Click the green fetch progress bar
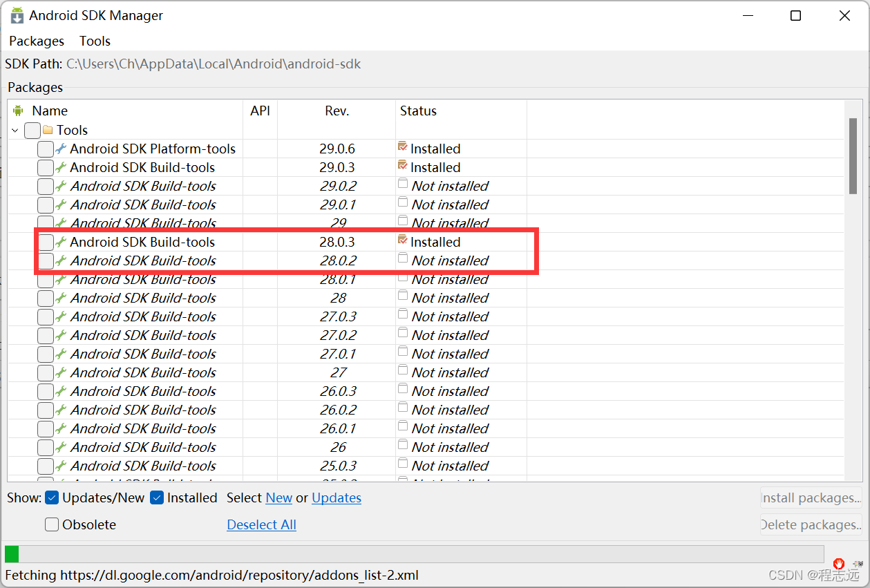Screen dimensions: 870x588 pos(12,554)
